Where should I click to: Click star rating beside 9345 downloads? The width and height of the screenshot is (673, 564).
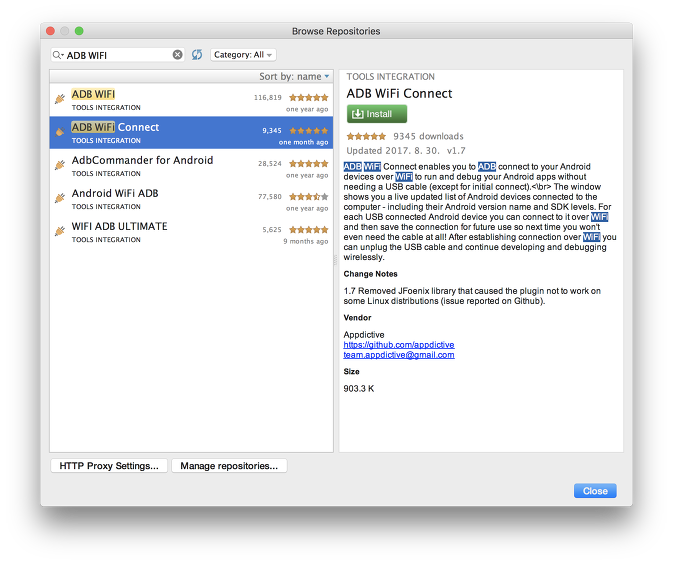click(x=366, y=136)
